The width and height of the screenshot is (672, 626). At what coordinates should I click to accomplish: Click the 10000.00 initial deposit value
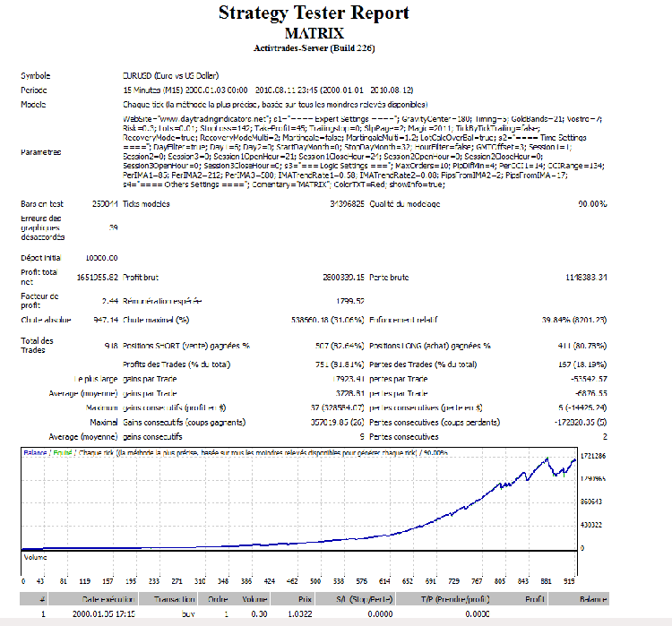pyautogui.click(x=101, y=258)
